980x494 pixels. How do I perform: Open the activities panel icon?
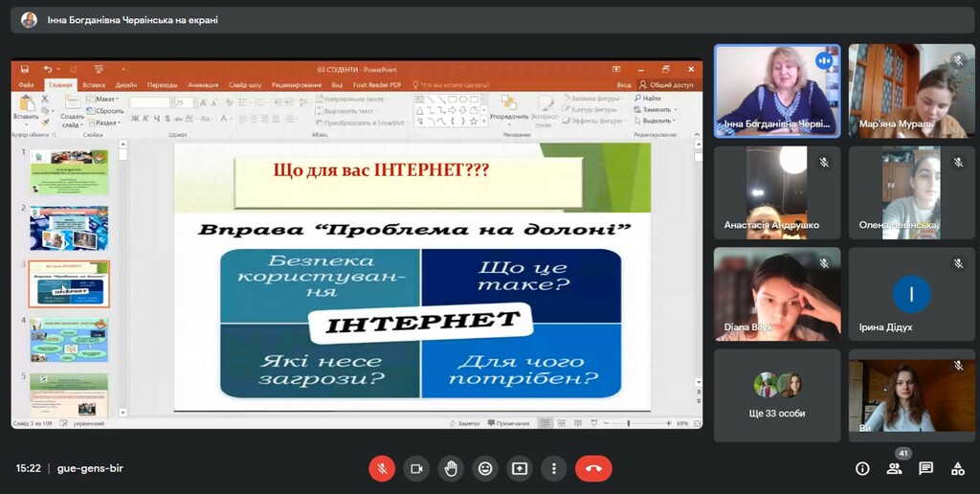pyautogui.click(x=957, y=468)
